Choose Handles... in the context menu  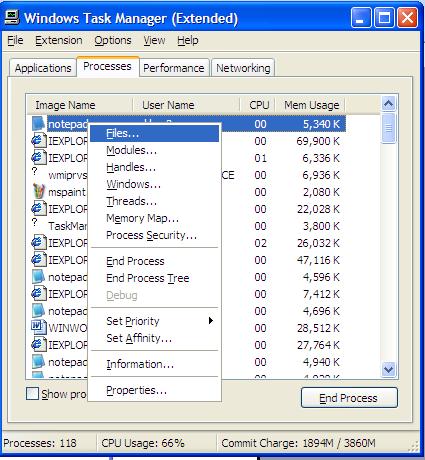click(x=154, y=167)
